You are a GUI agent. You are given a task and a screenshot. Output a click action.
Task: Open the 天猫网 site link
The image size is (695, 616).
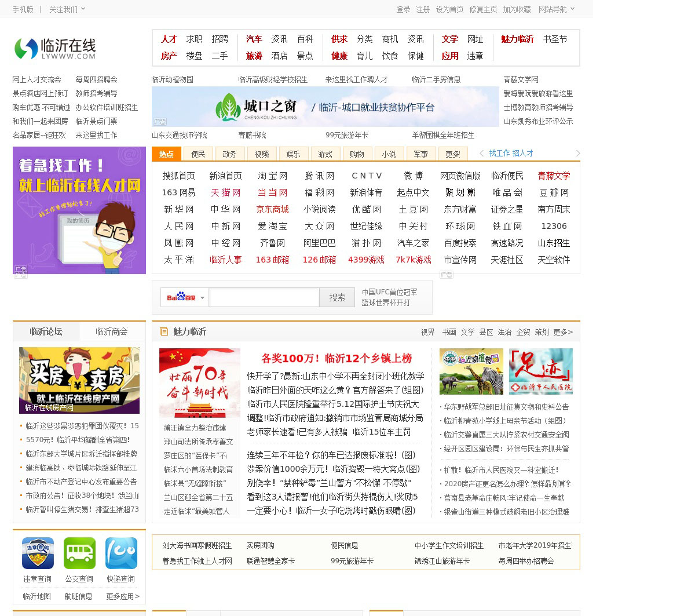[x=225, y=192]
